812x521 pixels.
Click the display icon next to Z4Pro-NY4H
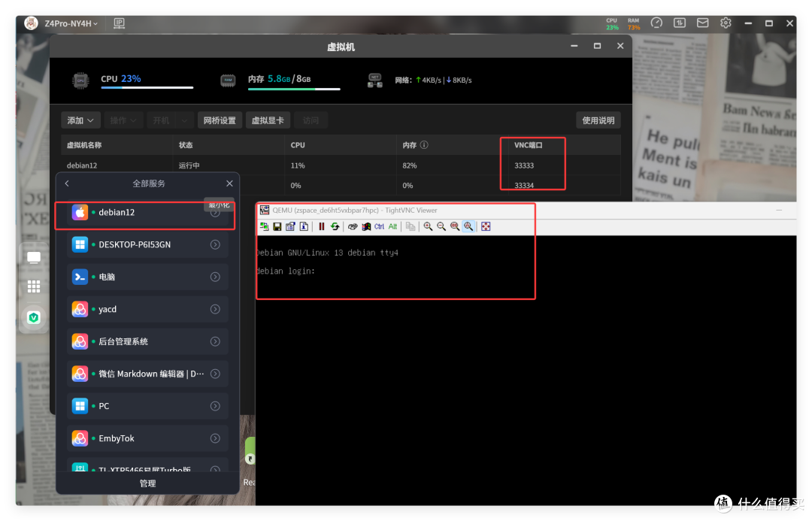pyautogui.click(x=119, y=23)
